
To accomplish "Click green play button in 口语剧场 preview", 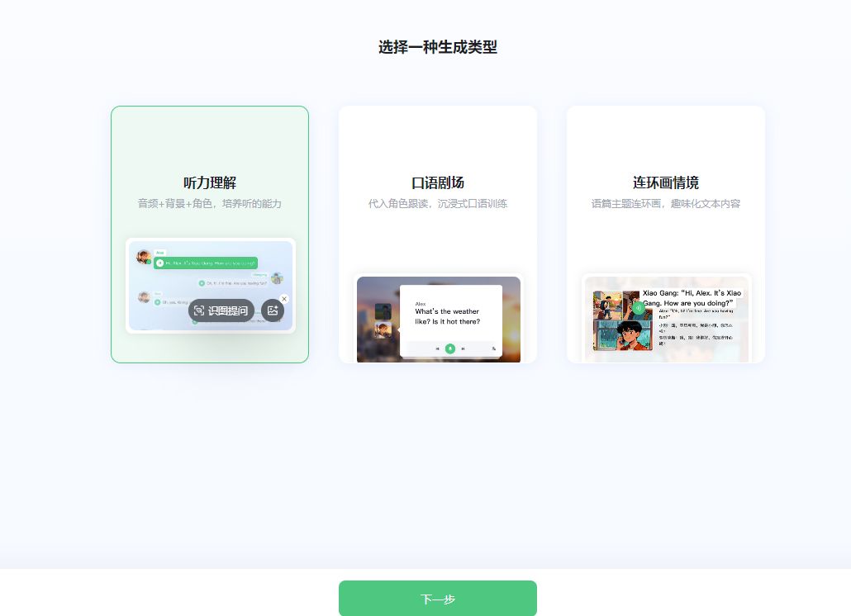I will tap(450, 348).
